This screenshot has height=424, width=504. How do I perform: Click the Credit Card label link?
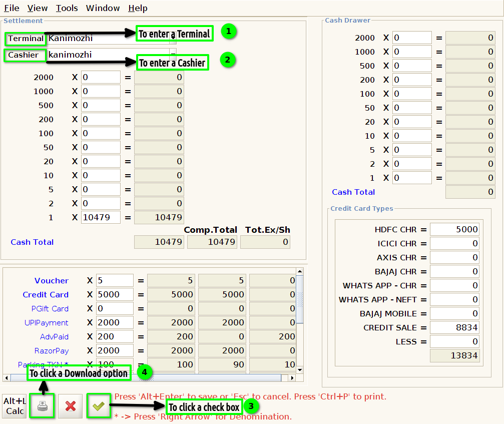click(x=46, y=295)
